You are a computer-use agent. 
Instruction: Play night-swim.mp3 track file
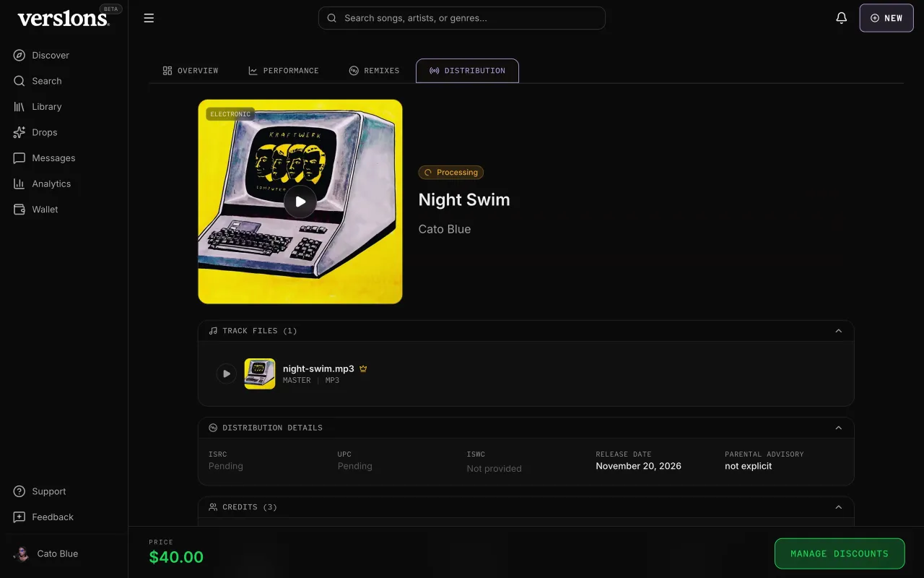(x=226, y=374)
